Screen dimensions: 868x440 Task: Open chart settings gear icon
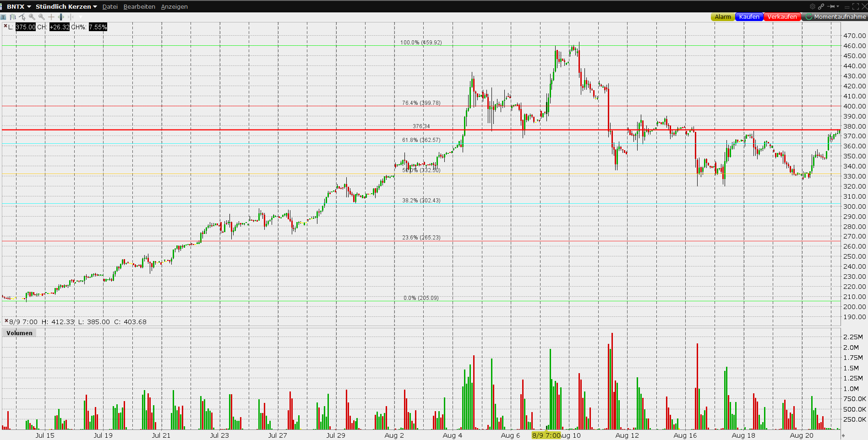point(813,6)
